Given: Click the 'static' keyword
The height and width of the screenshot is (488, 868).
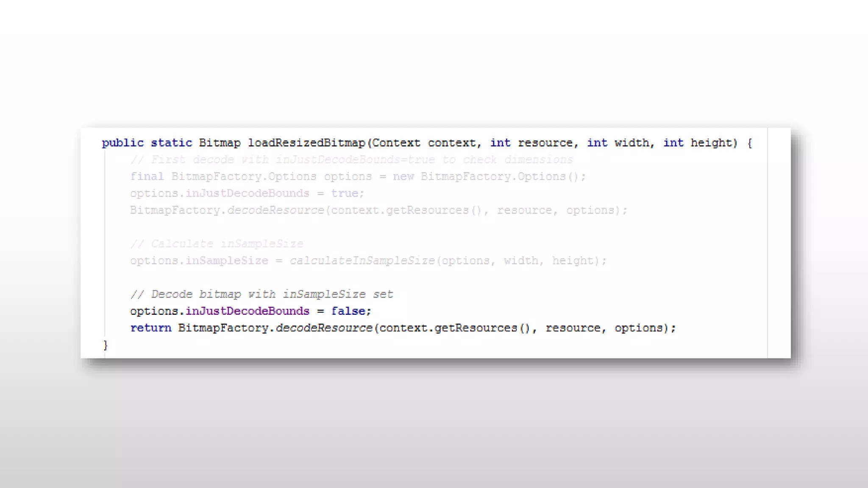Looking at the screenshot, I should 171,143.
